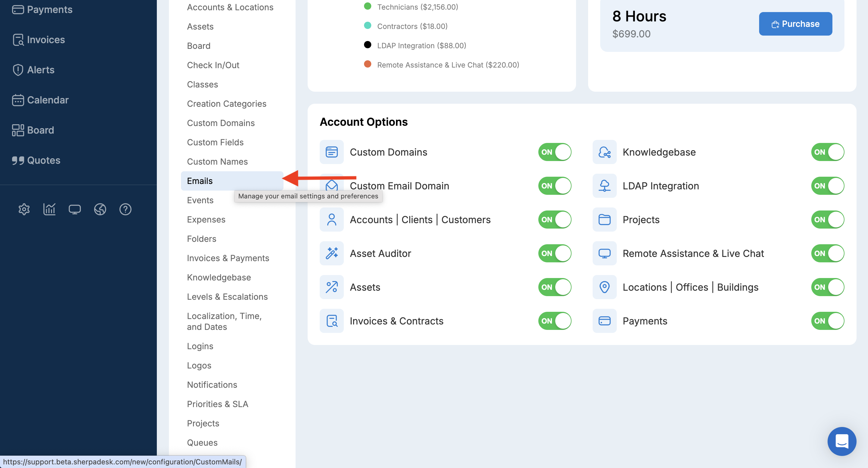Switch off the Payments account option

click(x=827, y=321)
